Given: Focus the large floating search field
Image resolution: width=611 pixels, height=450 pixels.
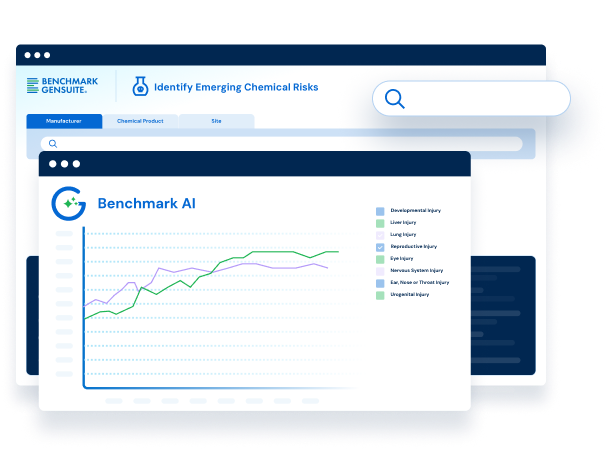Looking at the screenshot, I should click(471, 98).
